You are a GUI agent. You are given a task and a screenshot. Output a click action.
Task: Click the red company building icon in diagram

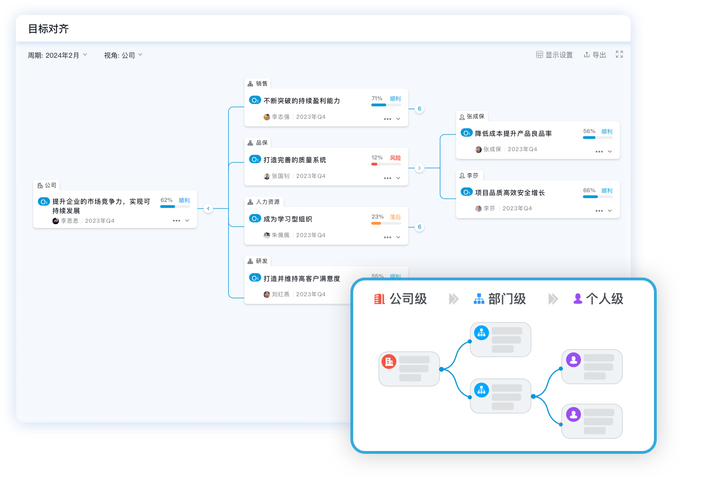(x=389, y=361)
